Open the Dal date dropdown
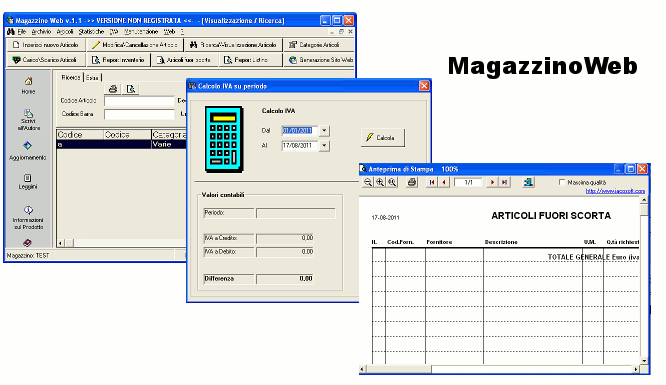The image size is (666, 385). click(324, 130)
